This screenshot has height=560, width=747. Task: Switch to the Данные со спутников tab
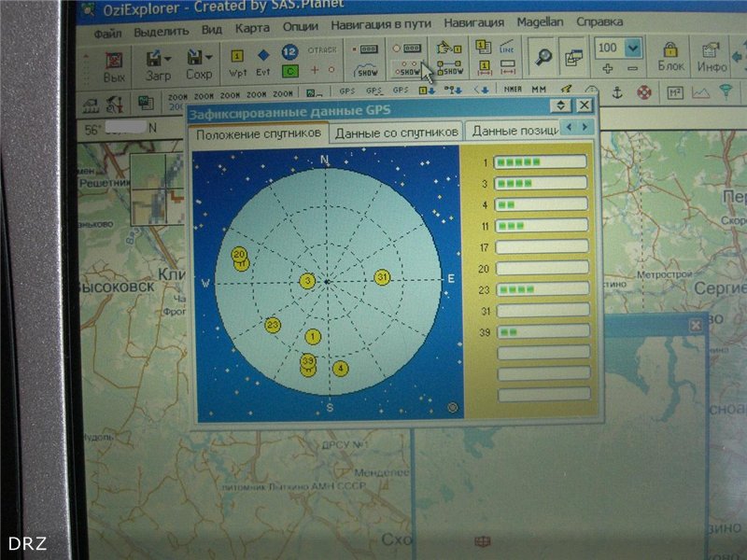click(x=396, y=133)
